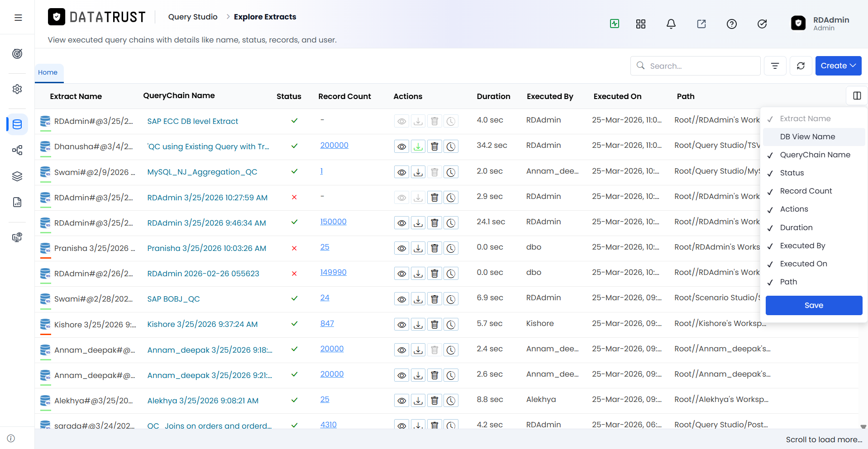Toggle the column chooser icon

point(857,96)
